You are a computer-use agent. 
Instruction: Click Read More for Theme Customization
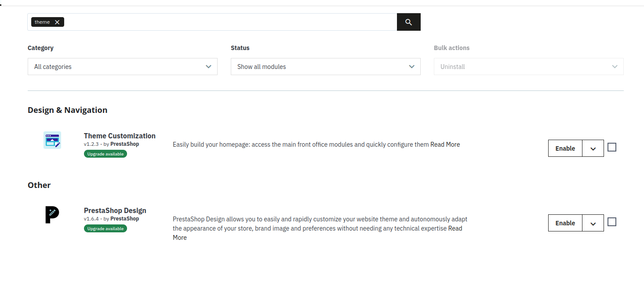pyautogui.click(x=445, y=144)
